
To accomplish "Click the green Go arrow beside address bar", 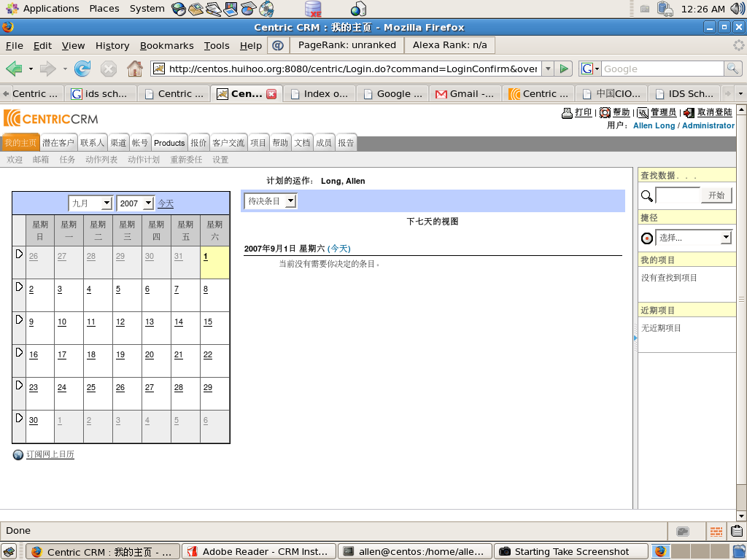I will point(563,69).
